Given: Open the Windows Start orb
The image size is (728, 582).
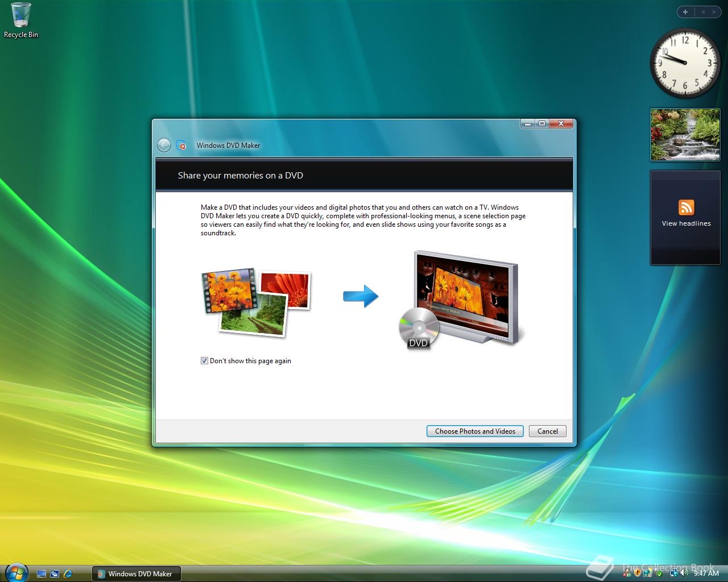Looking at the screenshot, I should pyautogui.click(x=15, y=572).
